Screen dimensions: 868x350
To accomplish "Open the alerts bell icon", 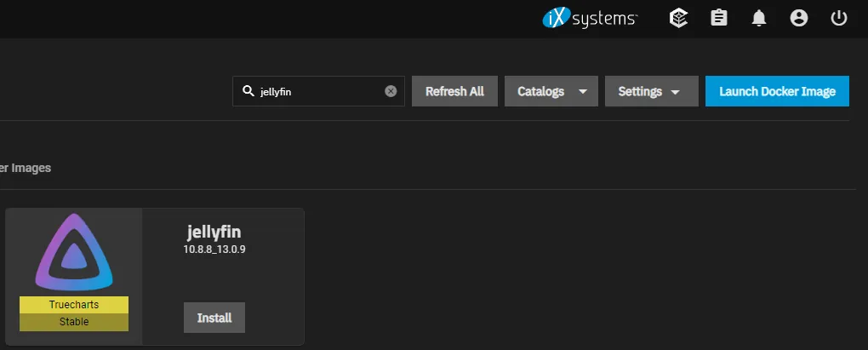I will [x=759, y=18].
